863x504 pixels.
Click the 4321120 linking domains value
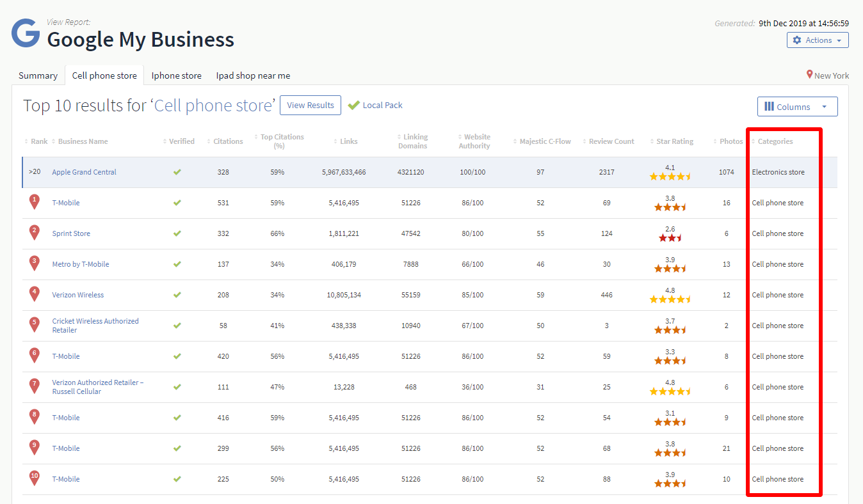411,172
